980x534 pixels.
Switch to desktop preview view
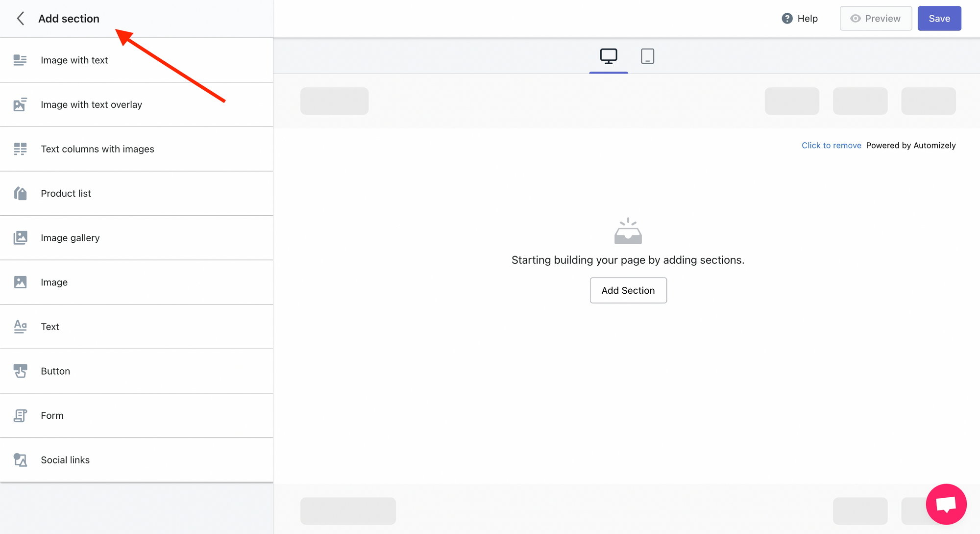click(x=608, y=56)
